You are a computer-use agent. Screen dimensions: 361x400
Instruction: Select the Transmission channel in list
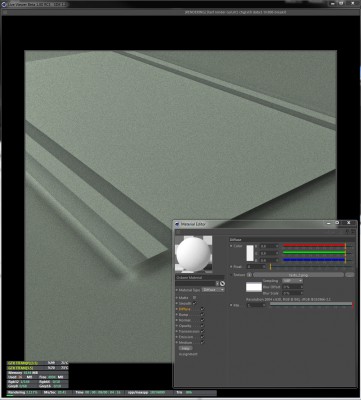click(189, 331)
